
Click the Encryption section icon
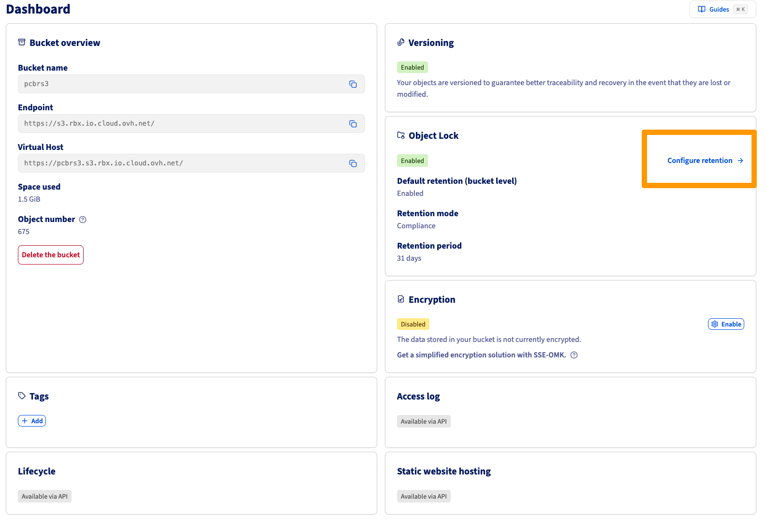click(x=401, y=299)
